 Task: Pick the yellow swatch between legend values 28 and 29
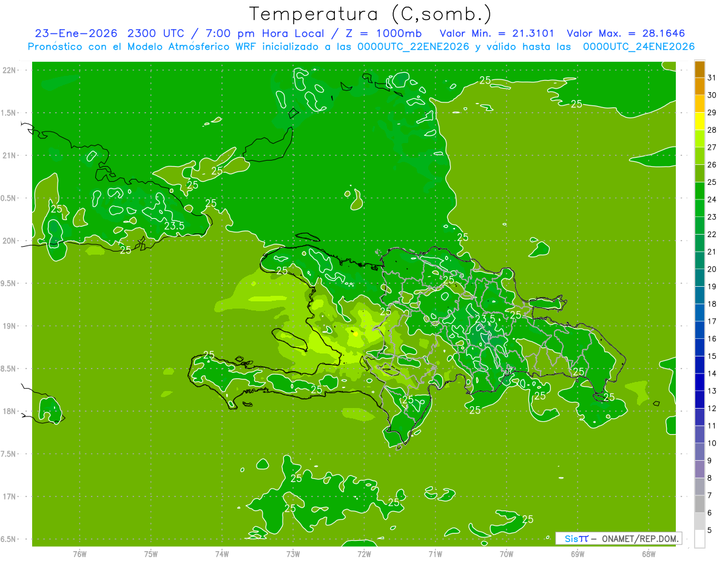699,121
